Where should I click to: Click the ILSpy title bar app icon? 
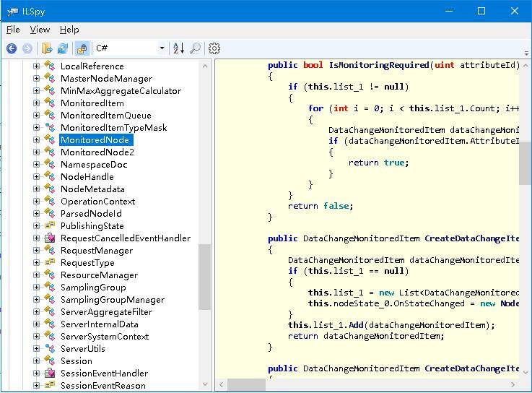pyautogui.click(x=12, y=12)
